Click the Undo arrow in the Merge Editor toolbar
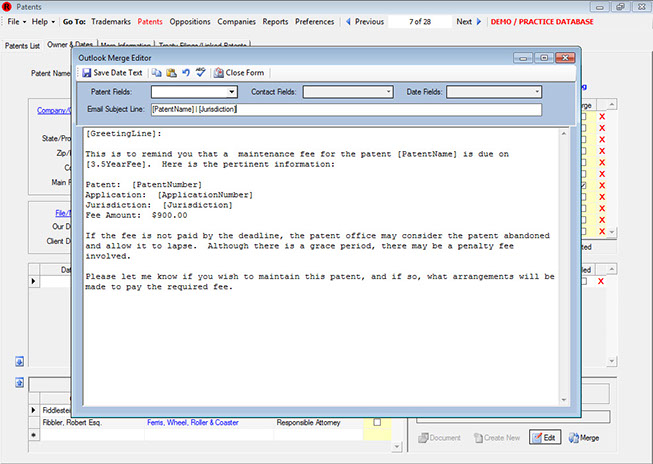The height and width of the screenshot is (464, 653). pyautogui.click(x=186, y=73)
